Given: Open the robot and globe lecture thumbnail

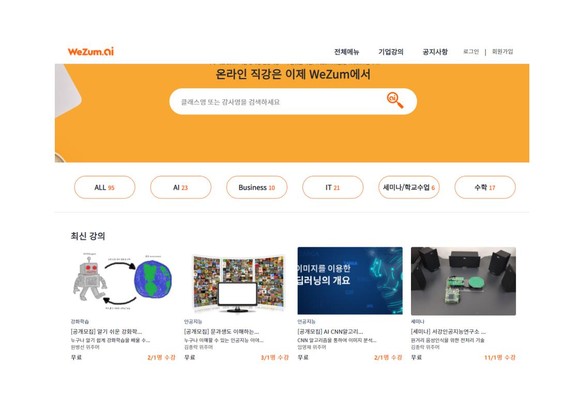Looking at the screenshot, I should [x=123, y=281].
